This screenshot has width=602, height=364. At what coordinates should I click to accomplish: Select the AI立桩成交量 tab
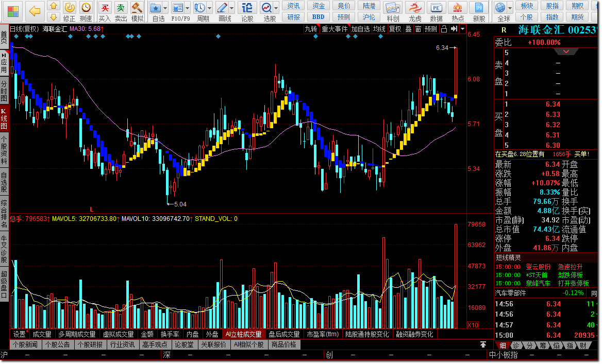pos(243,335)
